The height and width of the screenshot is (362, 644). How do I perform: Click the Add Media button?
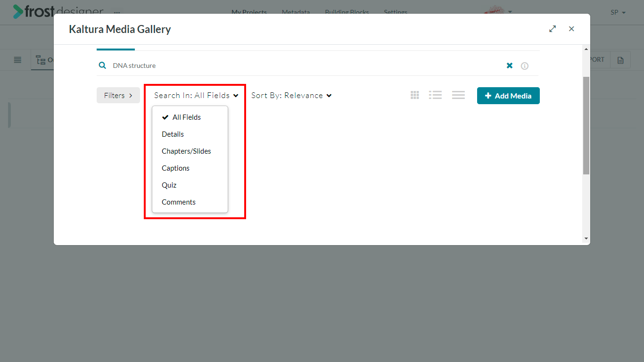(x=508, y=96)
